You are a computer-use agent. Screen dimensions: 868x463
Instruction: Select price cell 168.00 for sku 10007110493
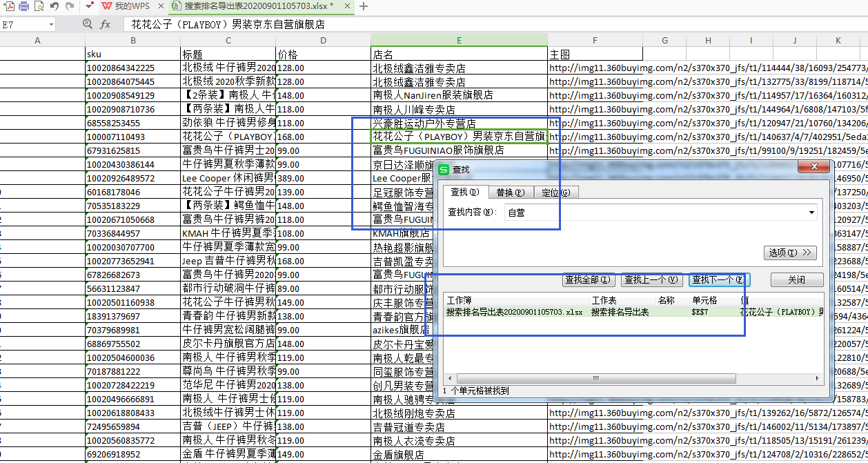pyautogui.click(x=323, y=137)
